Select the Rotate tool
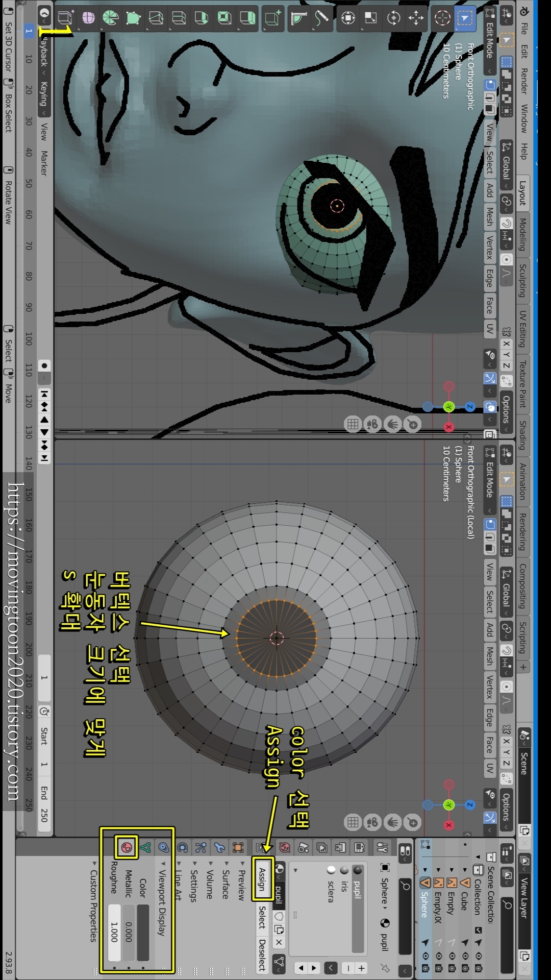The image size is (551, 980). coord(393,18)
